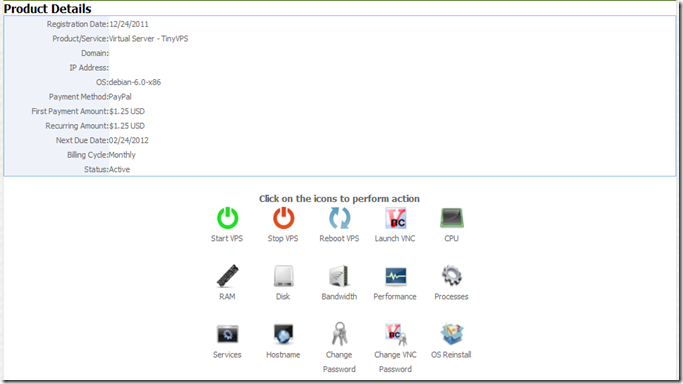Click the green Start VPS power icon
This screenshot has width=683, height=384.
(227, 218)
